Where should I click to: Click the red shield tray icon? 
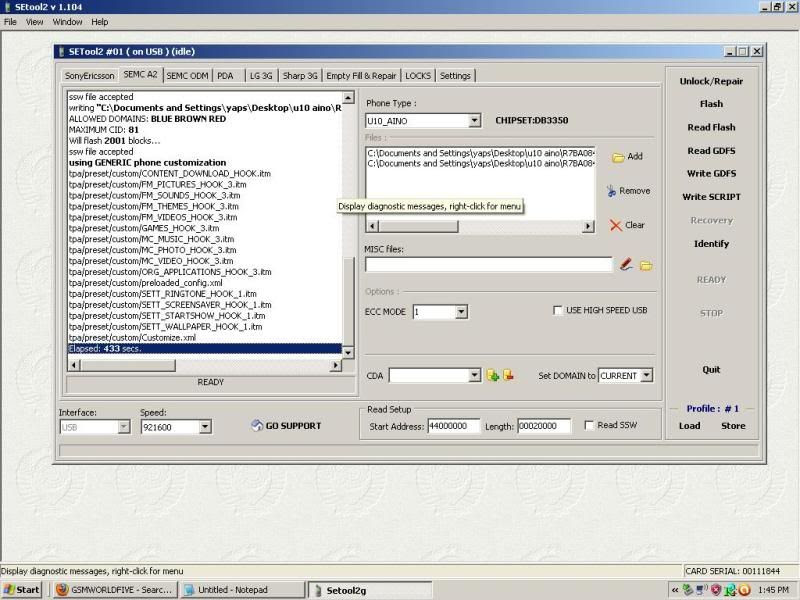(x=716, y=590)
